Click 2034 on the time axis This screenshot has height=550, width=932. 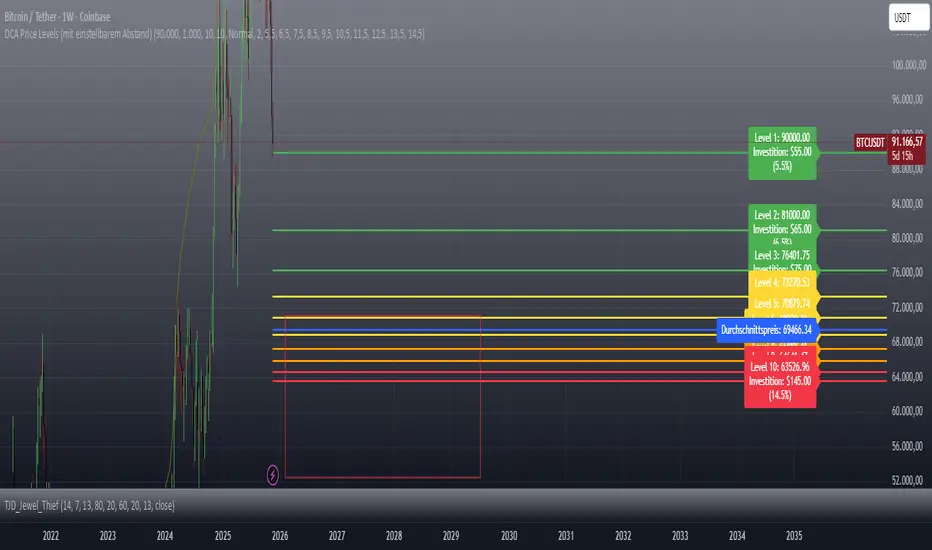(x=737, y=536)
